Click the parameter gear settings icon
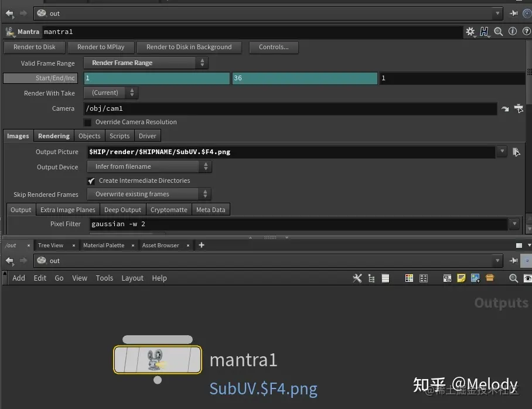 [x=470, y=32]
